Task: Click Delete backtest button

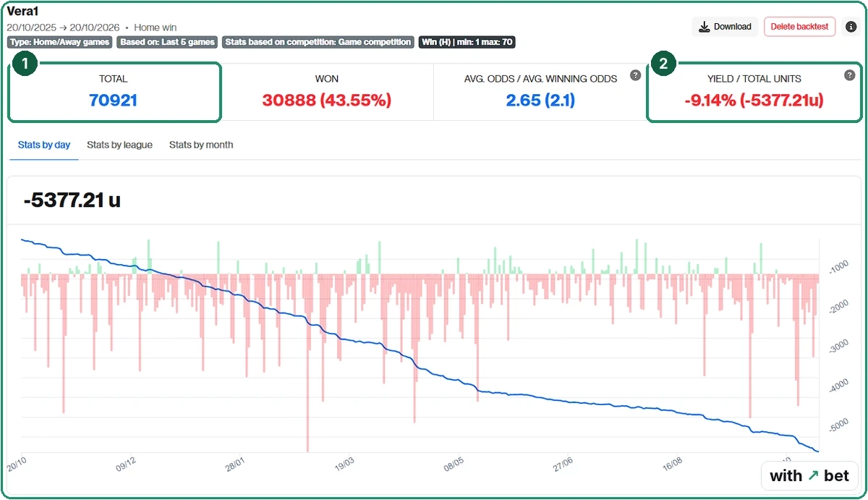Action: click(x=799, y=27)
